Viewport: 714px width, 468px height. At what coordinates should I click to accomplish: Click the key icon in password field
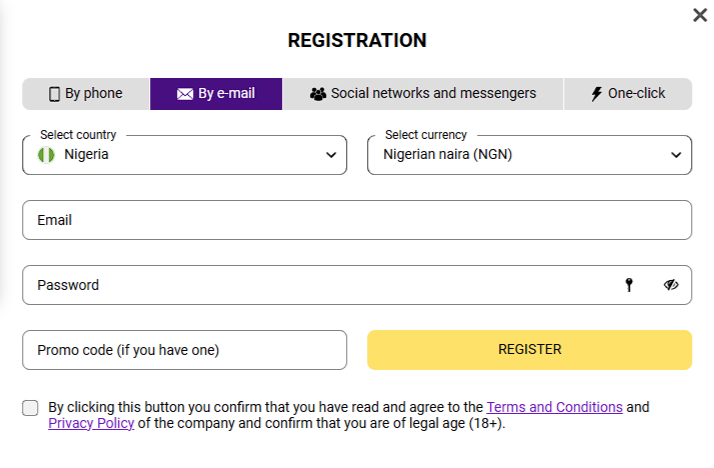(629, 285)
